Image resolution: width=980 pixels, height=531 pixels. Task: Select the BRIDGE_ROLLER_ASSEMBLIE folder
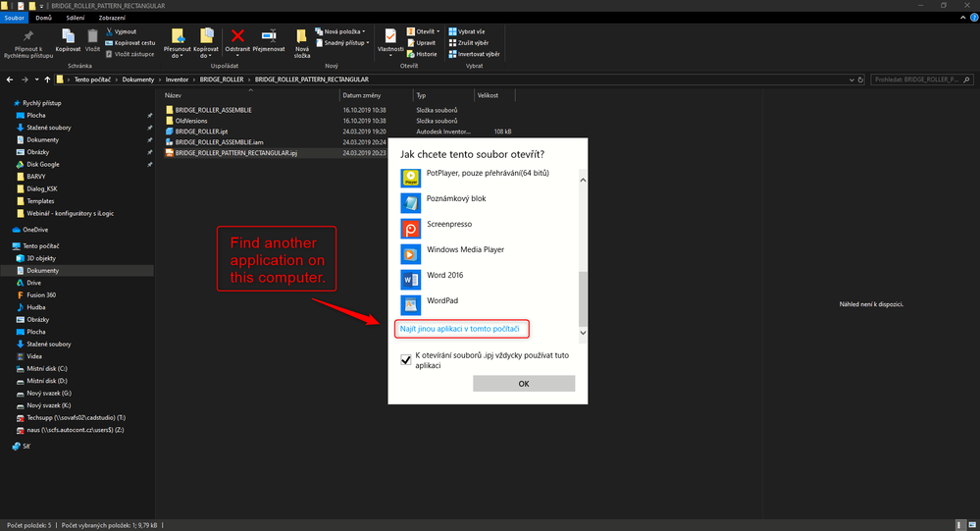213,110
